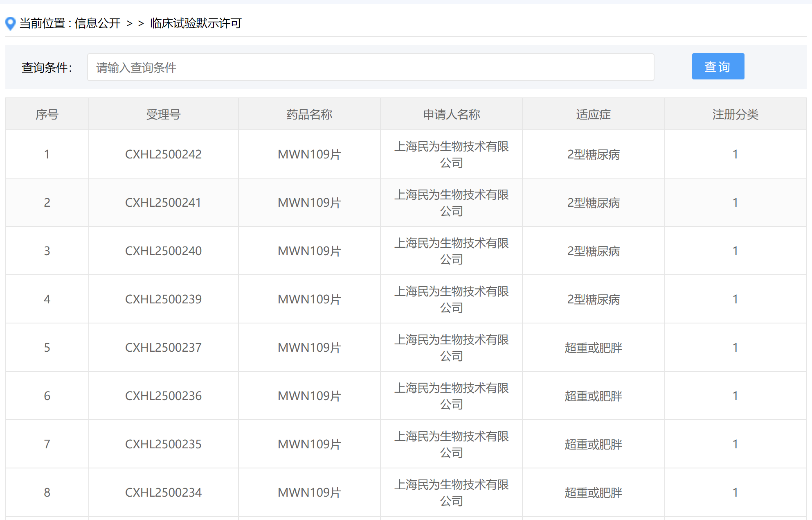This screenshot has height=520, width=812.
Task: Click the 注册分类 column header
Action: (x=735, y=114)
